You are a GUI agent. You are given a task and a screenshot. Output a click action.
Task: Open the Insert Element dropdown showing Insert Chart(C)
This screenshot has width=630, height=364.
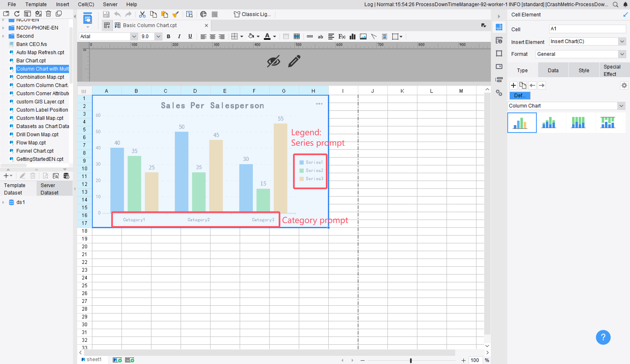622,41
